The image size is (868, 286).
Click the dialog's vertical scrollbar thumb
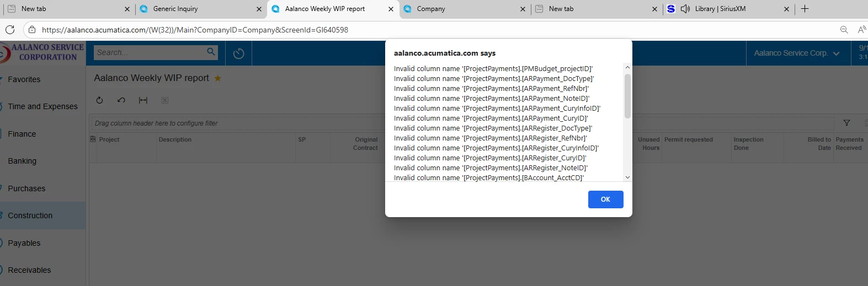click(x=627, y=96)
